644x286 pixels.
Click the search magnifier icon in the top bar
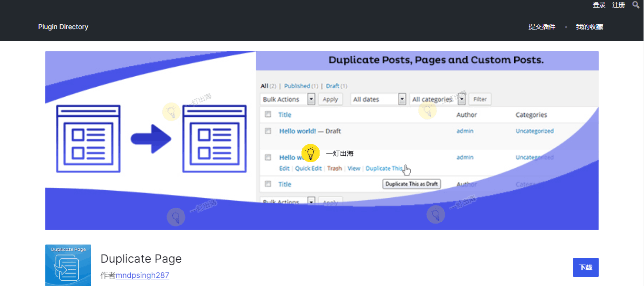tap(636, 5)
